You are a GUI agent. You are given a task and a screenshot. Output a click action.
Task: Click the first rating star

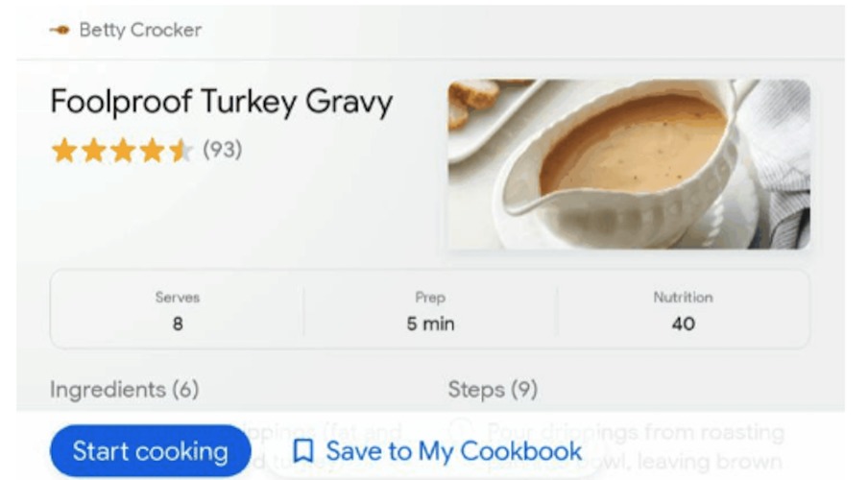click(x=63, y=151)
